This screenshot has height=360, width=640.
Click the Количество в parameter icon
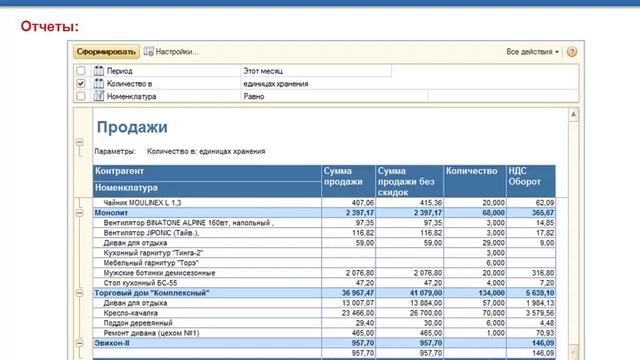pyautogui.click(x=98, y=83)
